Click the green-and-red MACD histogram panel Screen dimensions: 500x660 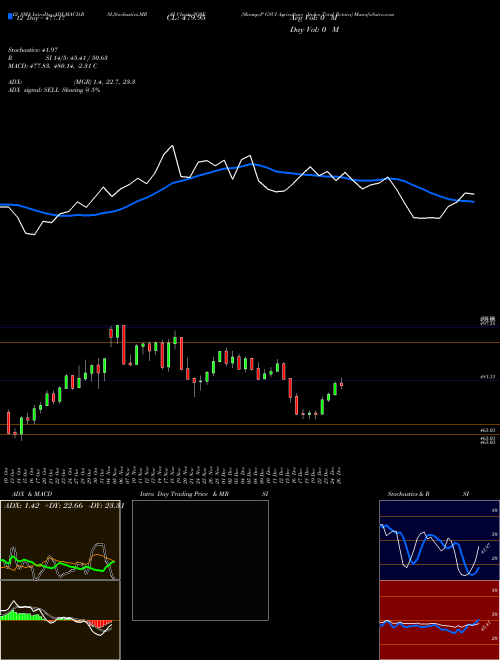[x=60, y=620]
